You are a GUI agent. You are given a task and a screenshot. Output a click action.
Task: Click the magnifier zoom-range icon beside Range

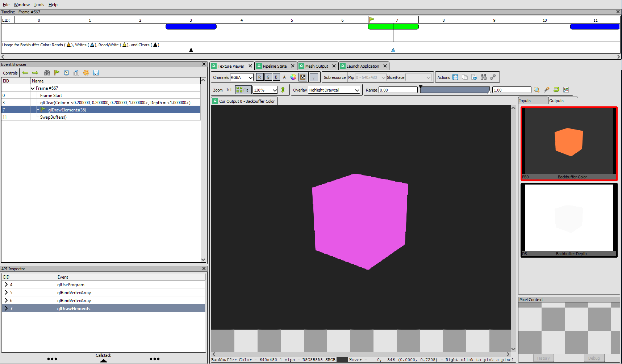[x=537, y=90]
